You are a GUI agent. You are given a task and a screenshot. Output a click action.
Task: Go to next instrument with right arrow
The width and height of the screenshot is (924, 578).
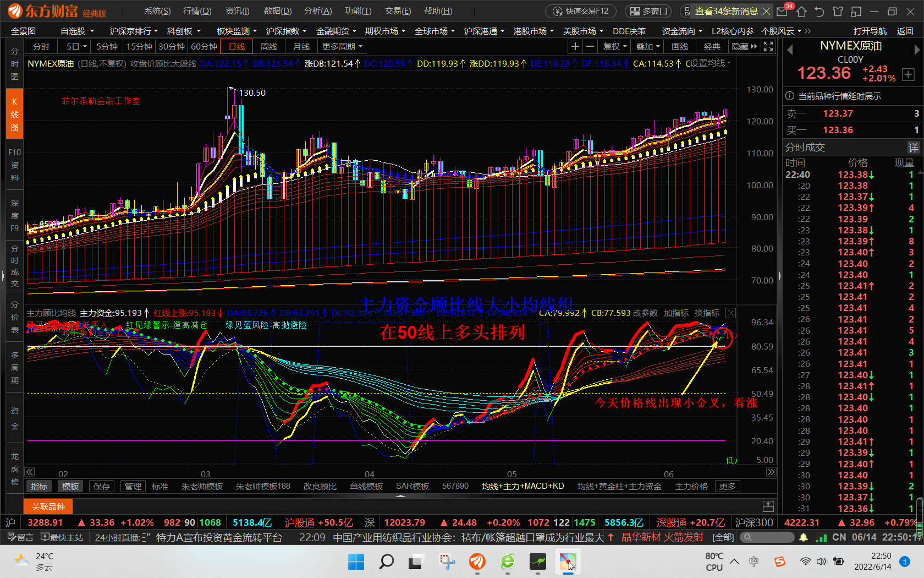coord(916,50)
